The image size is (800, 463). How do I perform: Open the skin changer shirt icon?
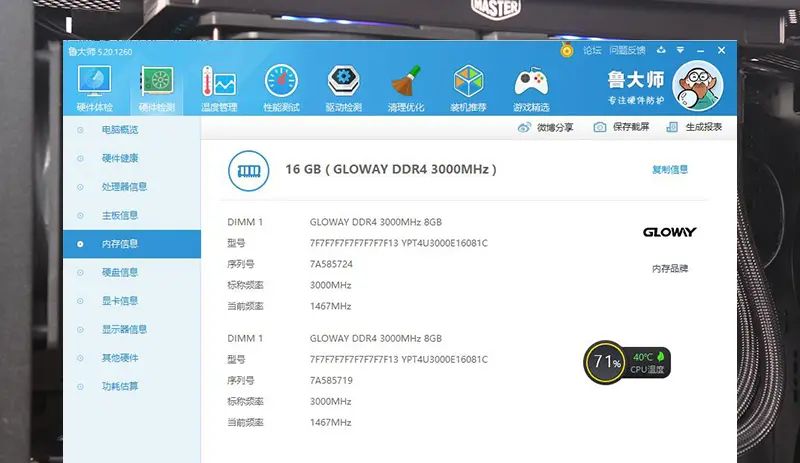tap(661, 50)
